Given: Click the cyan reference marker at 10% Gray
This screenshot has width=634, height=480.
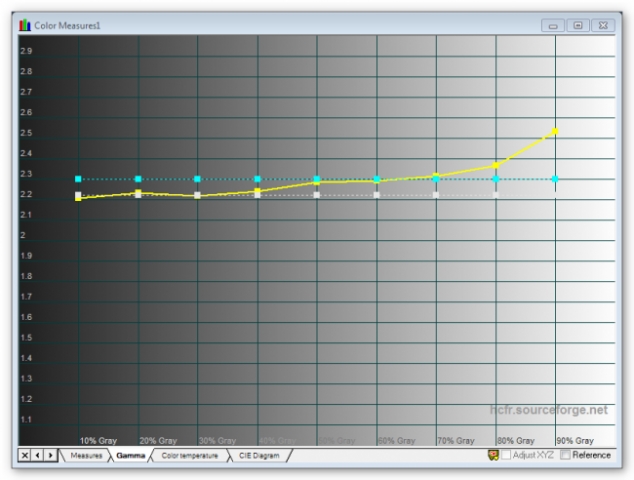Looking at the screenshot, I should click(78, 179).
